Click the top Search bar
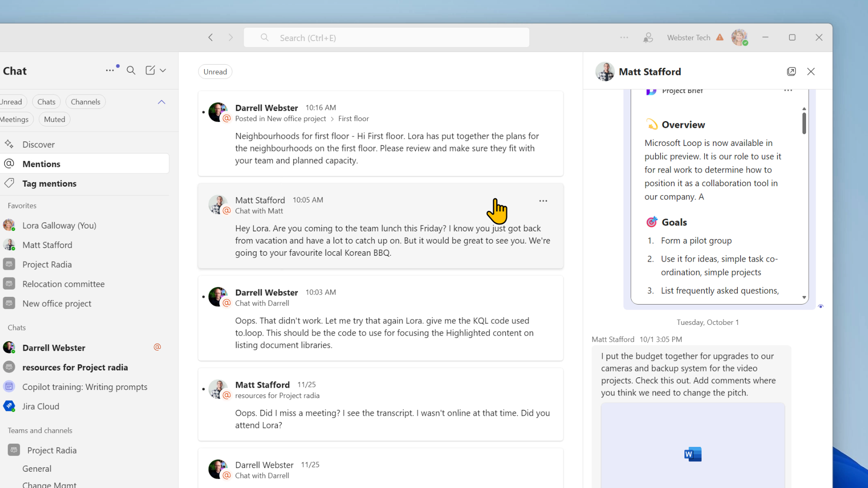Screen dimensions: 868x488 pyautogui.click(x=386, y=38)
